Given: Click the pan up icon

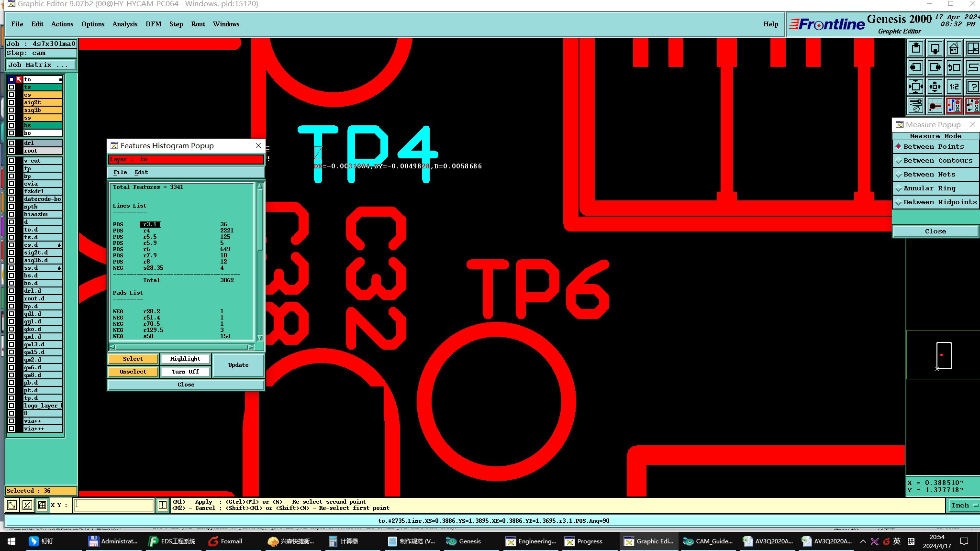Looking at the screenshot, I should click(916, 48).
